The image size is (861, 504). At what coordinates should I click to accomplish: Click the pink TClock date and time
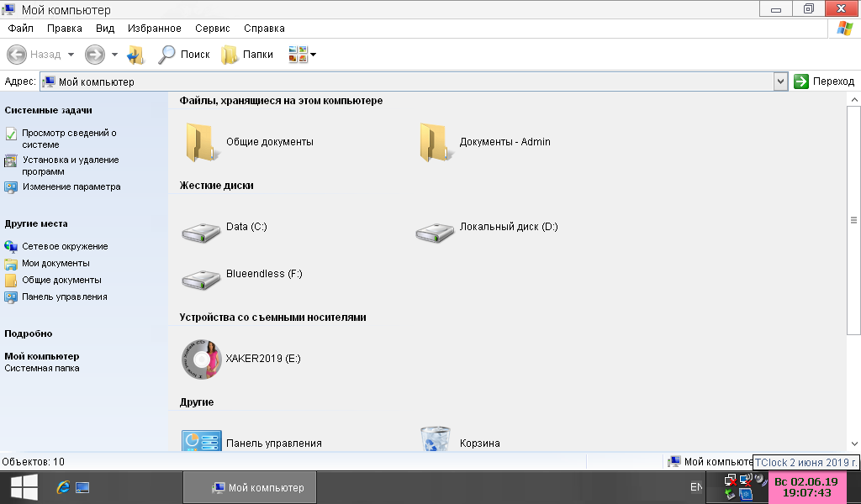click(806, 487)
